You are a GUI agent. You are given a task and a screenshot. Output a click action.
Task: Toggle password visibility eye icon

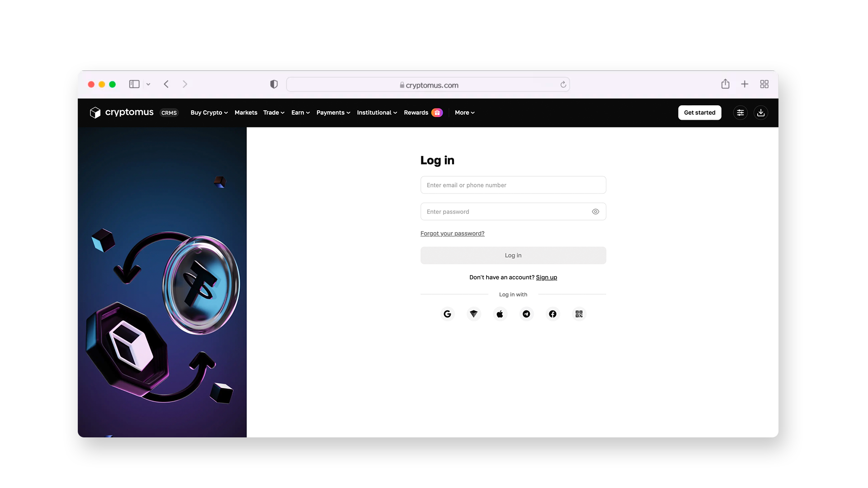point(595,211)
